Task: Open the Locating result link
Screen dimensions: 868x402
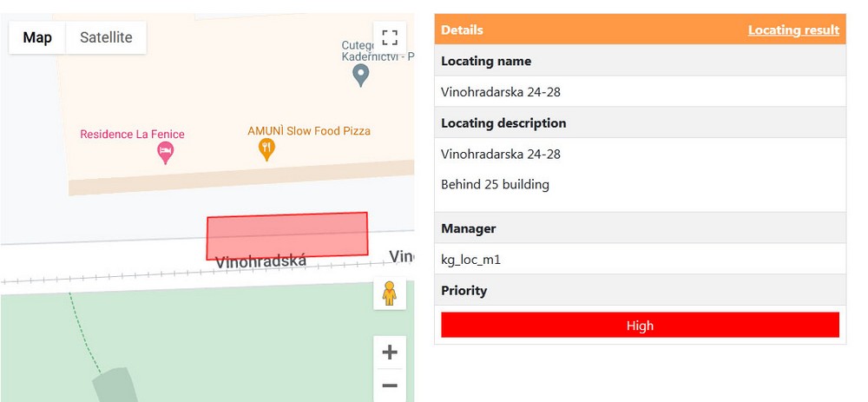Action: tap(793, 30)
